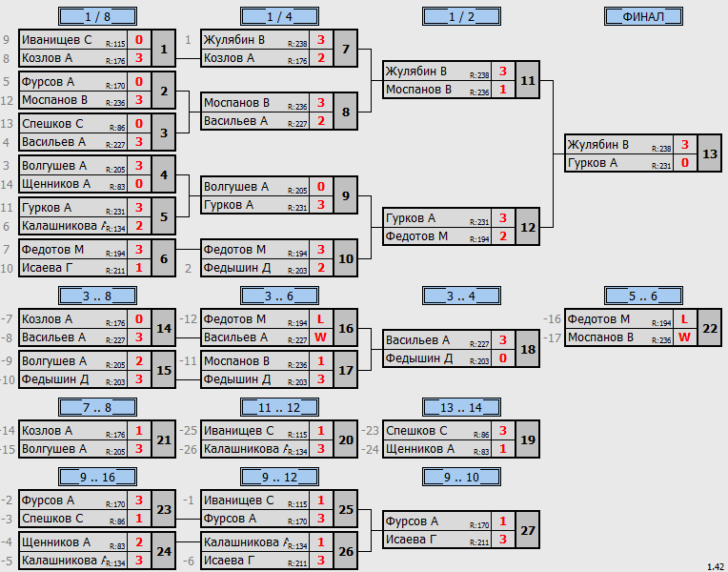Select match number 3 box
This screenshot has width=728, height=572.
[x=164, y=133]
